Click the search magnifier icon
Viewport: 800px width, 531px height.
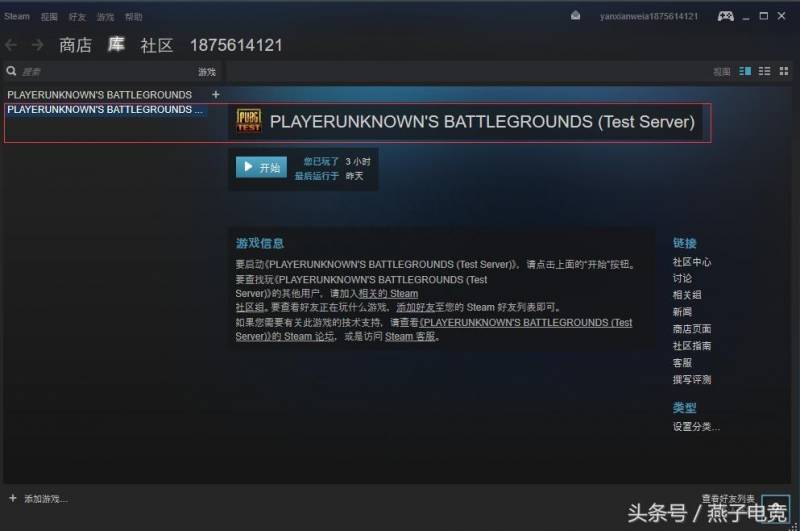(x=11, y=71)
